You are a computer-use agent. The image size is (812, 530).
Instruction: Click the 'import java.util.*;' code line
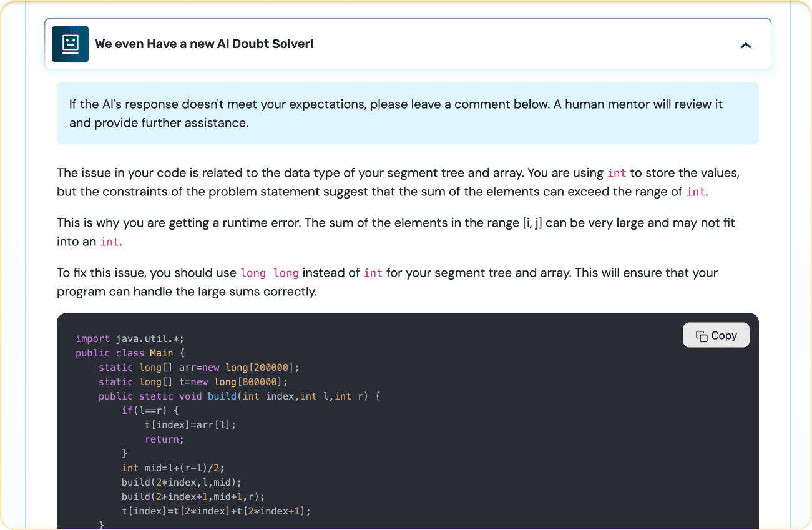[130, 339]
